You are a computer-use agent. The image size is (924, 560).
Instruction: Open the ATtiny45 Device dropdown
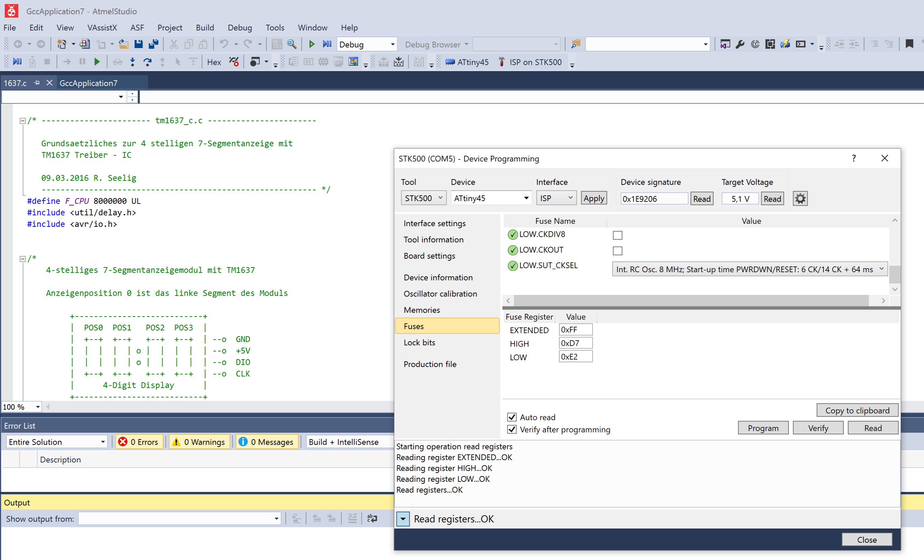(526, 198)
